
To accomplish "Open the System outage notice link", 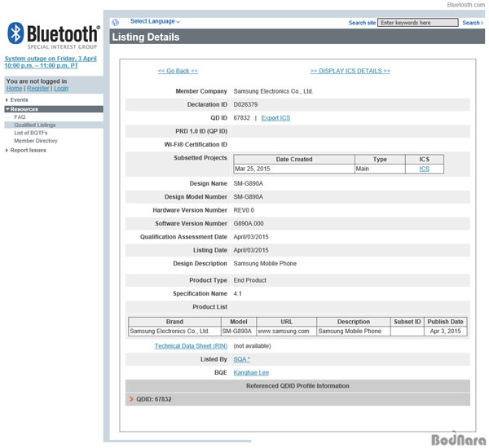I will [51, 62].
